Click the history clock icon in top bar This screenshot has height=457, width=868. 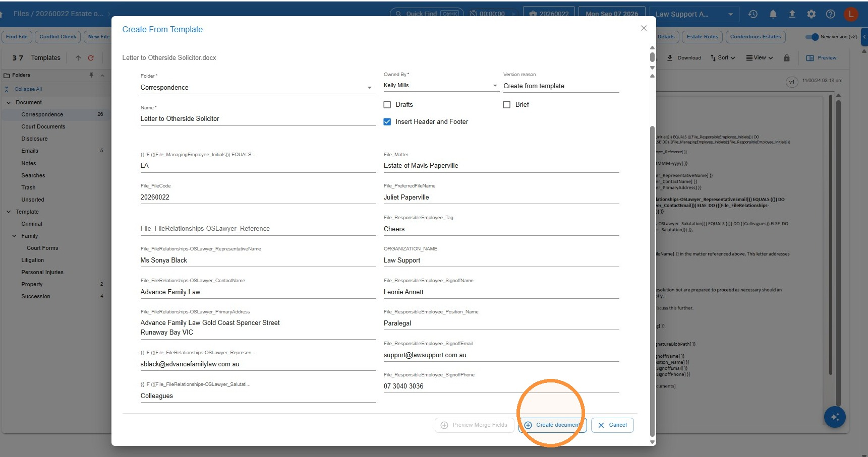click(753, 14)
